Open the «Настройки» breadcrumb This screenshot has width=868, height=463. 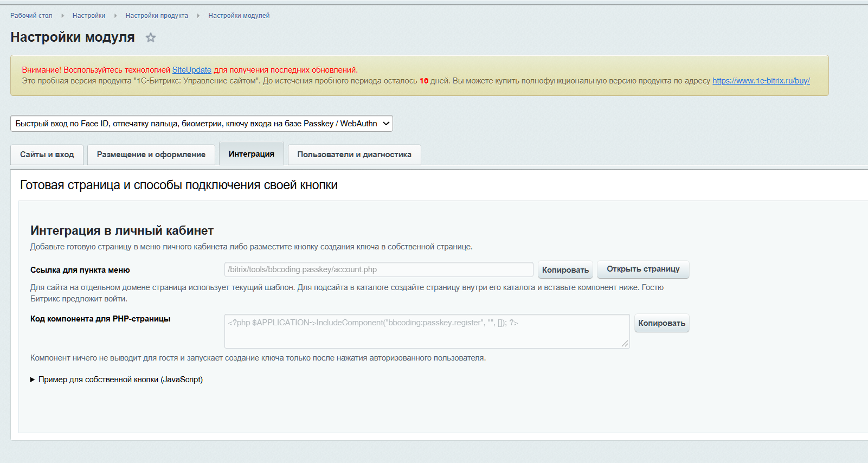click(89, 16)
